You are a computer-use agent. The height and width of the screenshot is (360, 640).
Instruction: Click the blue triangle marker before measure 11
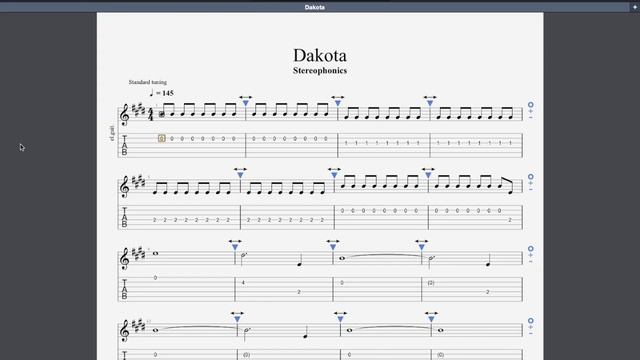pyautogui.click(x=333, y=247)
